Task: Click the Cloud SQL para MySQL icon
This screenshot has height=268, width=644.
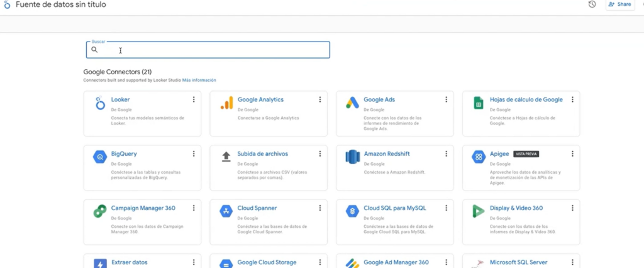Action: pos(352,211)
